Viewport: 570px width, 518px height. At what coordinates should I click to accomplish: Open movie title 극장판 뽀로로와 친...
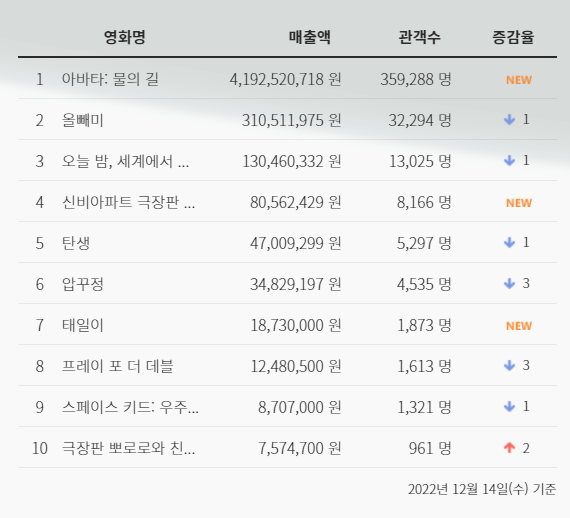[x=128, y=448]
